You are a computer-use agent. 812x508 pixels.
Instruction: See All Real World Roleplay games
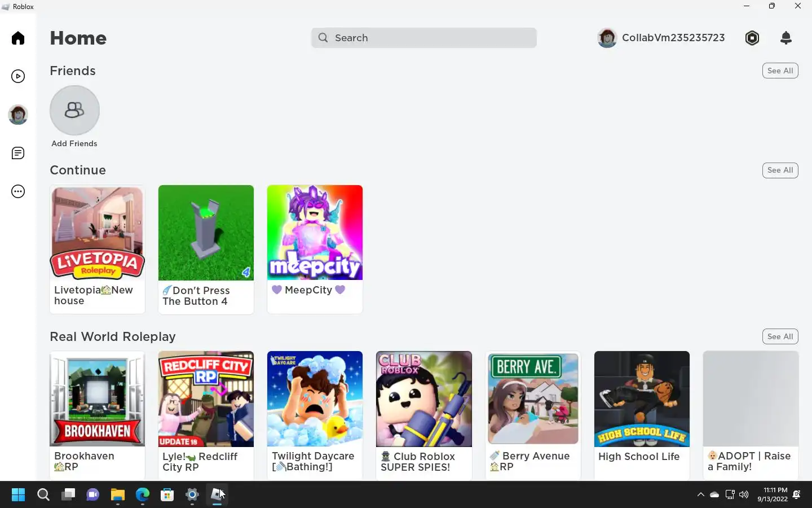[x=780, y=336]
